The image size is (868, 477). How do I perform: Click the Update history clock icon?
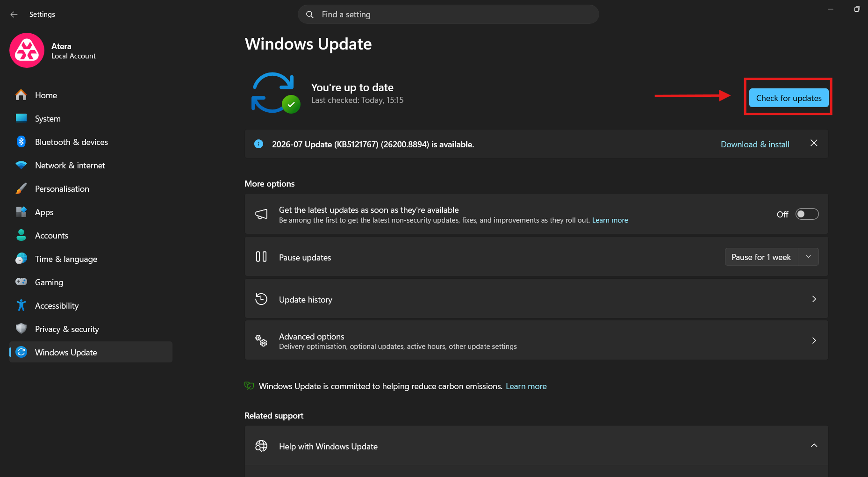tap(261, 299)
